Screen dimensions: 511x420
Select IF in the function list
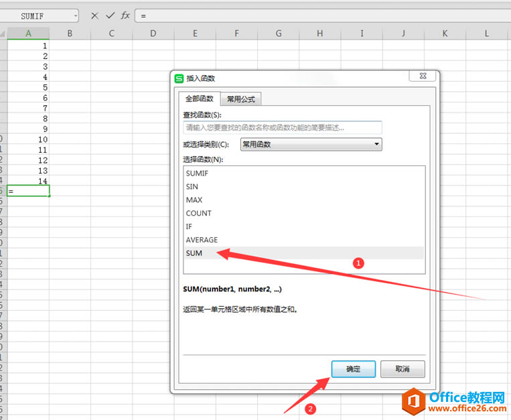point(304,226)
